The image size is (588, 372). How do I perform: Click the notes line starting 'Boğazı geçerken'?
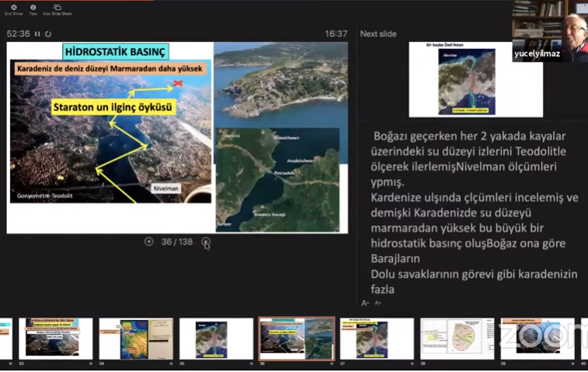(470, 136)
